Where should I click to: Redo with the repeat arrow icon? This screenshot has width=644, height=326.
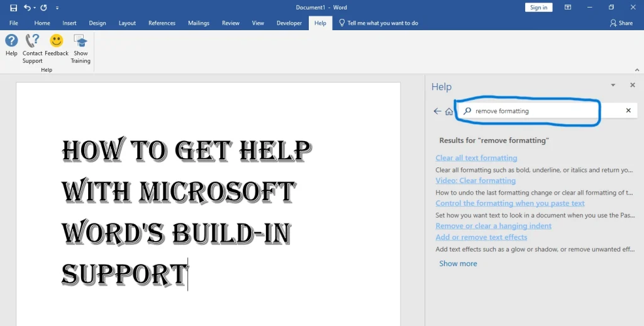pos(43,8)
